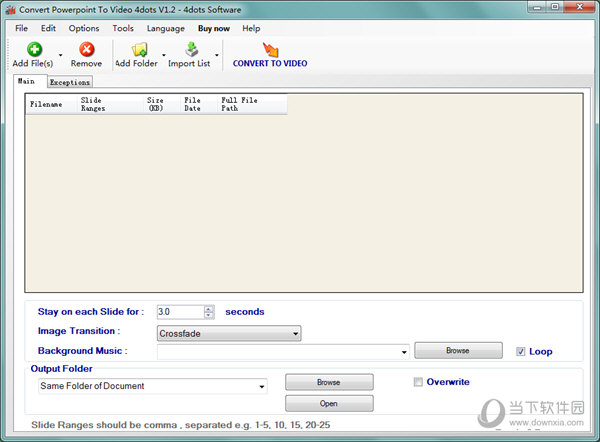This screenshot has height=442, width=600.
Task: Switch to the Exceptions tab
Action: coord(70,82)
